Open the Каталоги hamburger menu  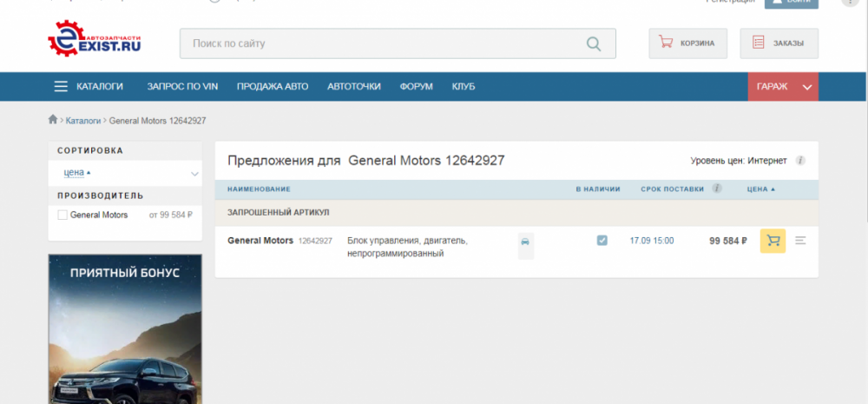[89, 87]
